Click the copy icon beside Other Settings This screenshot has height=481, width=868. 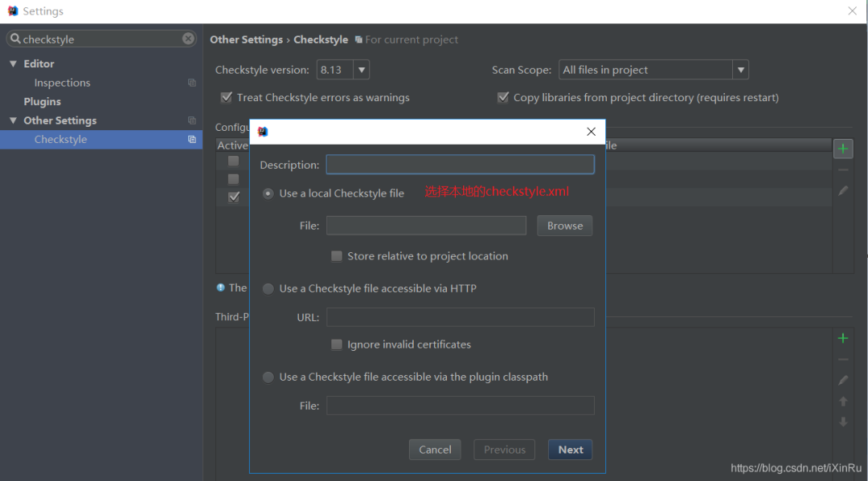pos(192,120)
